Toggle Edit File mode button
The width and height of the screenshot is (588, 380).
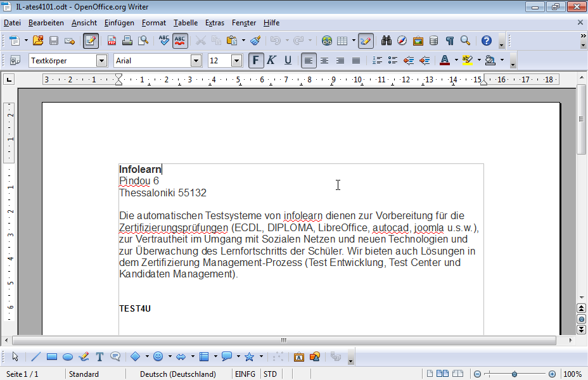click(x=91, y=41)
